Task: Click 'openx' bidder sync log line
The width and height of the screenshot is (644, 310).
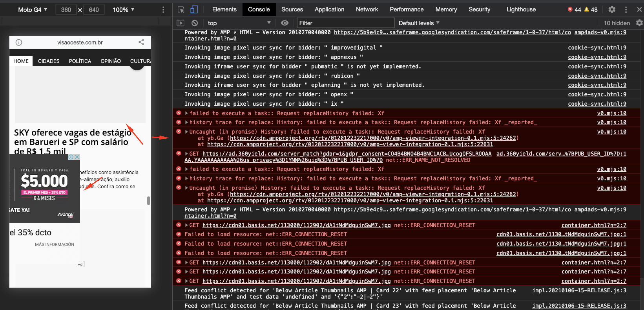Action: (x=268, y=94)
